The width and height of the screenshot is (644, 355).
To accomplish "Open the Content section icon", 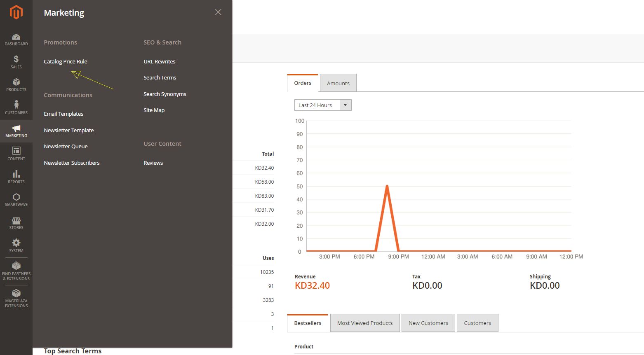I will [x=16, y=154].
